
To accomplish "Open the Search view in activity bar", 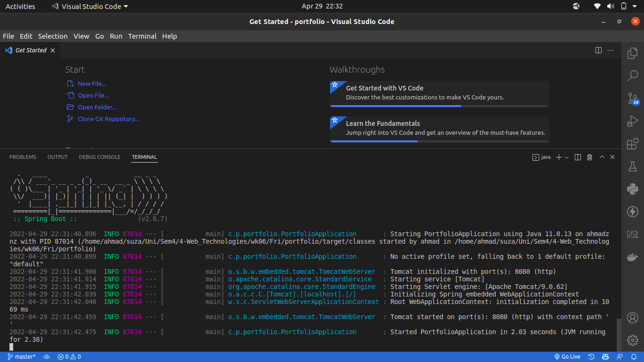I will [x=633, y=75].
